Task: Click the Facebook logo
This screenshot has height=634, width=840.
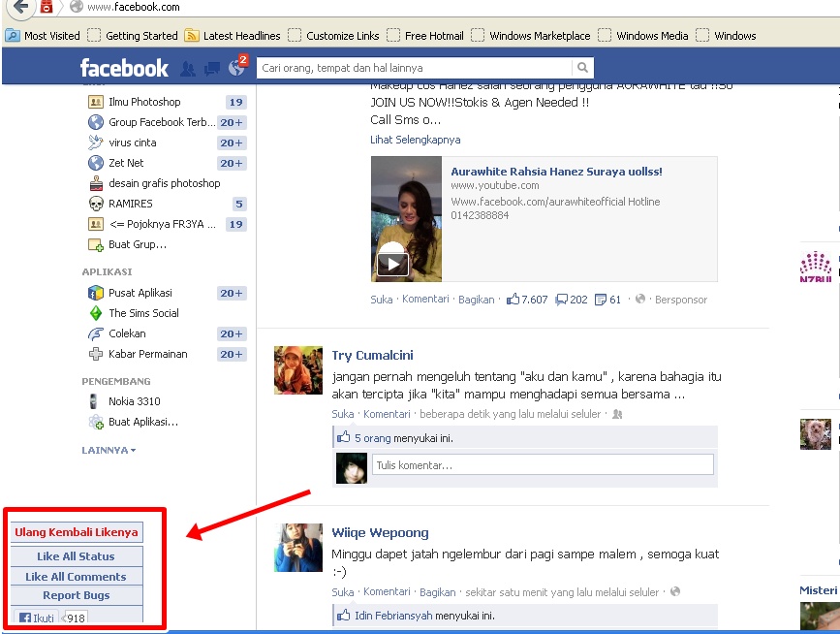Action: click(x=123, y=68)
